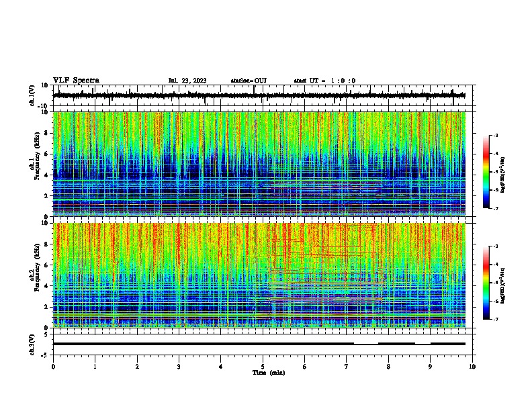Click the ch.2 spectrogram color bar
Image resolution: width=532 pixels, height=411 pixels.
[486, 283]
